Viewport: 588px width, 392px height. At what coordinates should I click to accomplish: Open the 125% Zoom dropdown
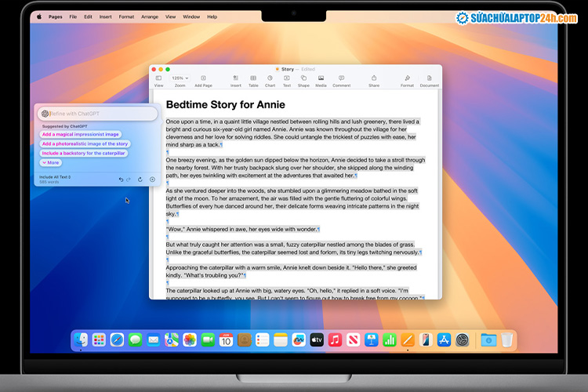click(x=180, y=79)
